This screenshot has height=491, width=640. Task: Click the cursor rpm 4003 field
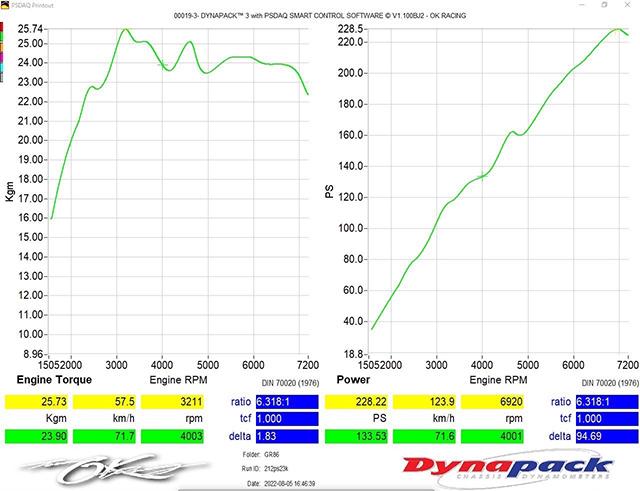(x=172, y=436)
